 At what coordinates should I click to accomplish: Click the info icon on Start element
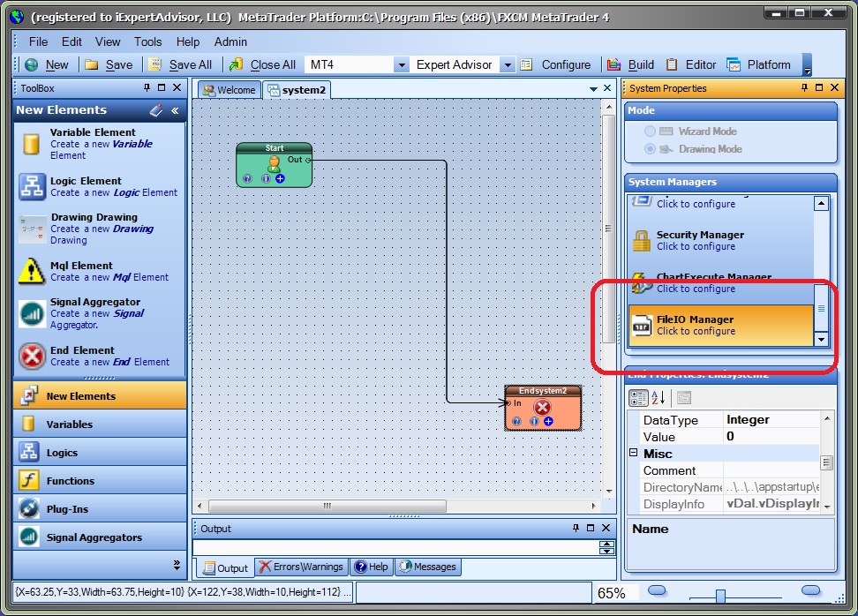pyautogui.click(x=266, y=178)
